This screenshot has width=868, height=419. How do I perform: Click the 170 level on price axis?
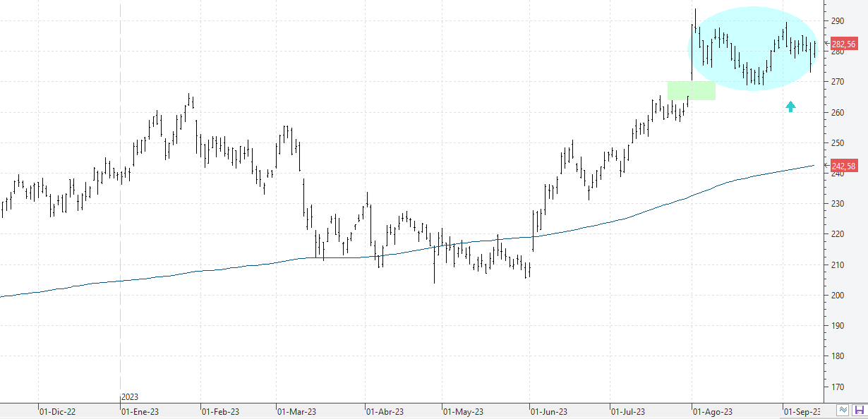[836, 387]
